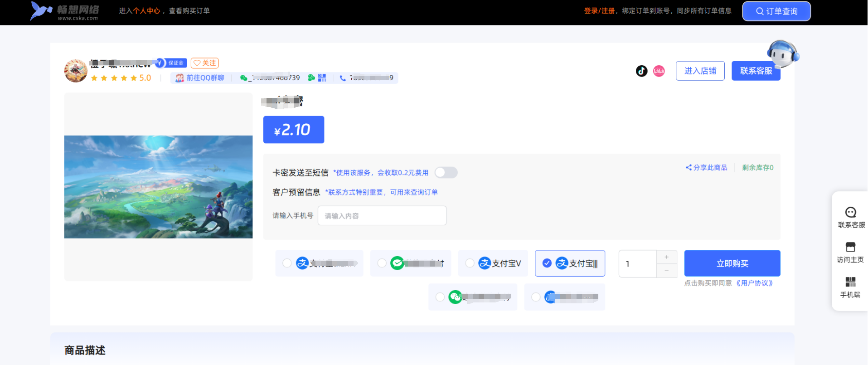Viewport: 868px width, 365px height.
Task: Select the last blue payment option in second row
Action: tap(564, 297)
